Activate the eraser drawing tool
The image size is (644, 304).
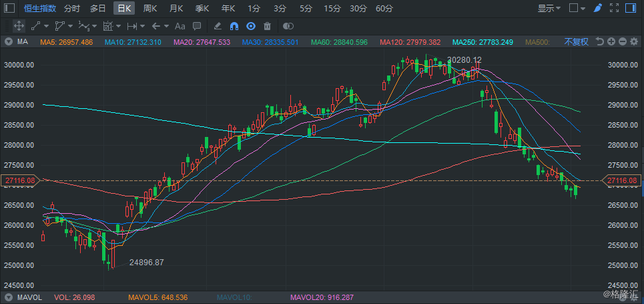coord(218,26)
